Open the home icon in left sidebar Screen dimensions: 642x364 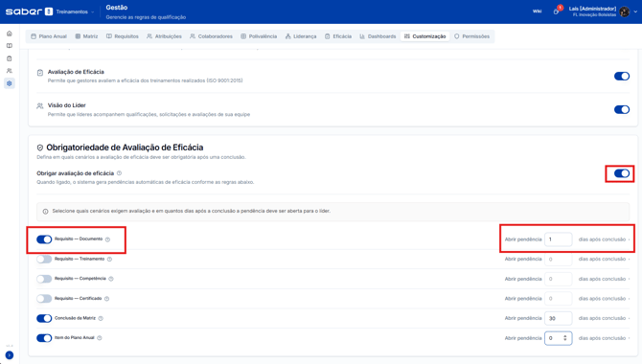[x=10, y=34]
